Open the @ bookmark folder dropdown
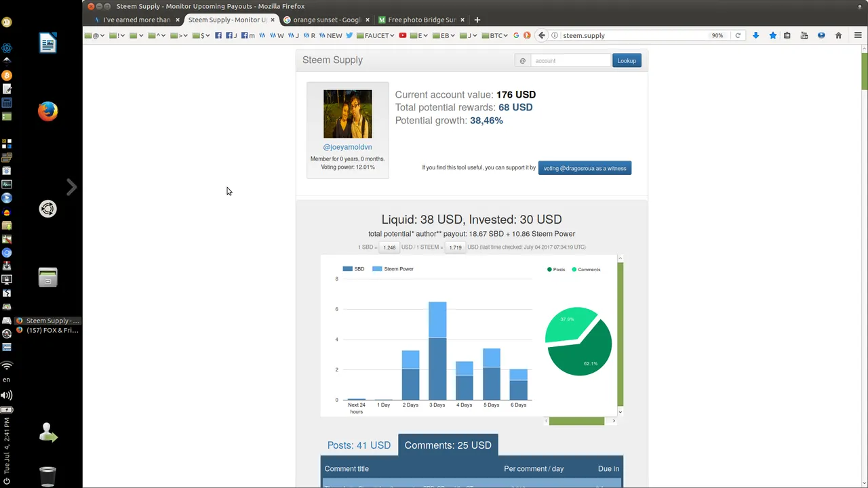This screenshot has height=488, width=868. (96, 35)
